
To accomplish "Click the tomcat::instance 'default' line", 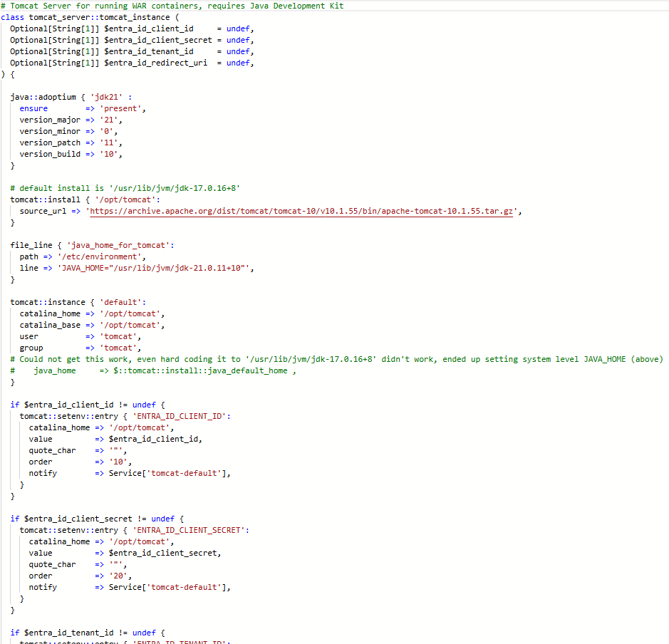I will tap(78, 302).
